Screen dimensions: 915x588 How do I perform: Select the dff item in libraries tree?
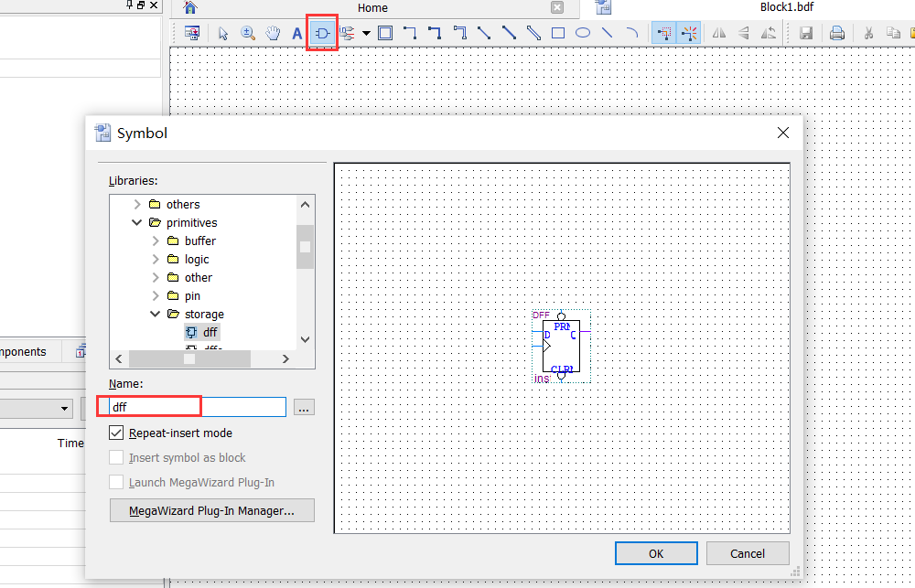pyautogui.click(x=202, y=333)
